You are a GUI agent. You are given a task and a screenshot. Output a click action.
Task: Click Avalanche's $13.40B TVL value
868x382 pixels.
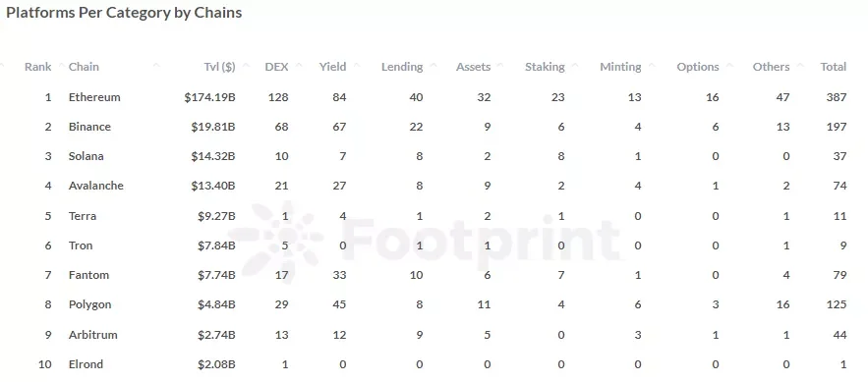point(213,186)
